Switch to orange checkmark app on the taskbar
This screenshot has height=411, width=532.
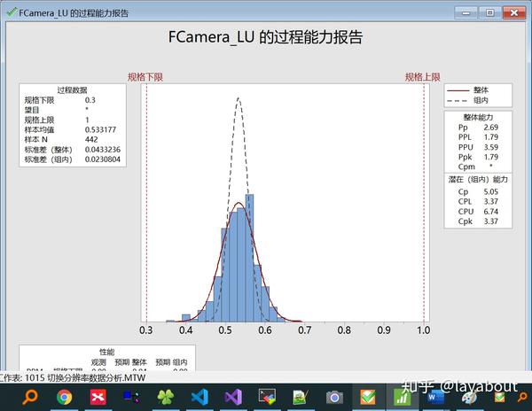coord(368,397)
